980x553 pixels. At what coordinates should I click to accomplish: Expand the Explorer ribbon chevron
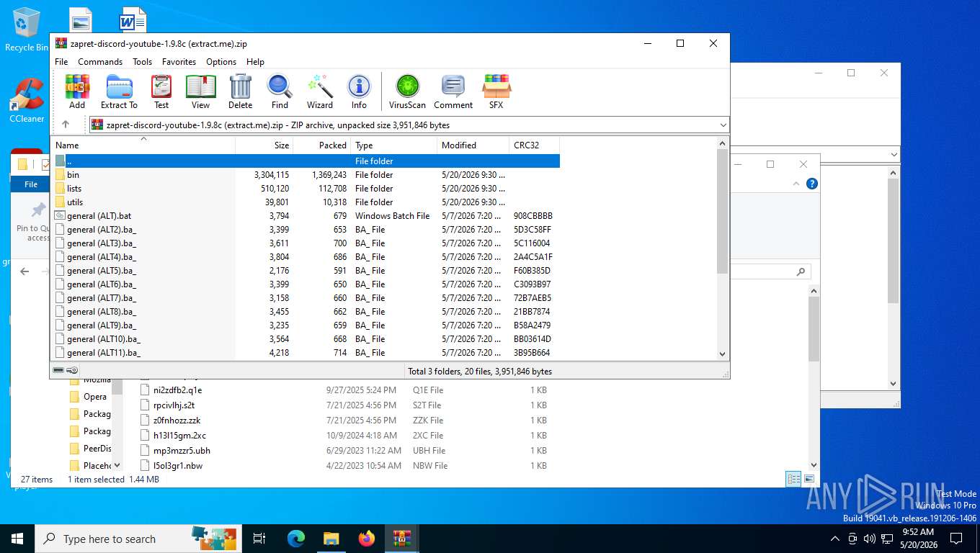(x=796, y=184)
